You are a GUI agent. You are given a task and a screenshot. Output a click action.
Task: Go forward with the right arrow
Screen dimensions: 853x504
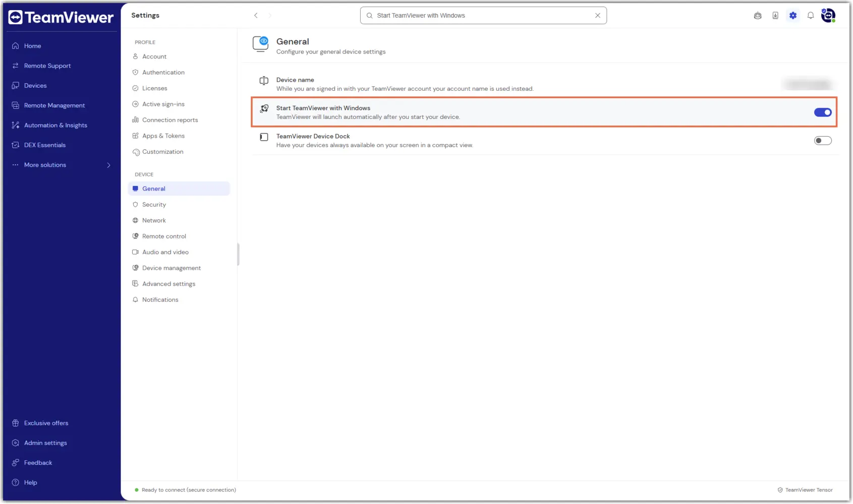tap(270, 16)
